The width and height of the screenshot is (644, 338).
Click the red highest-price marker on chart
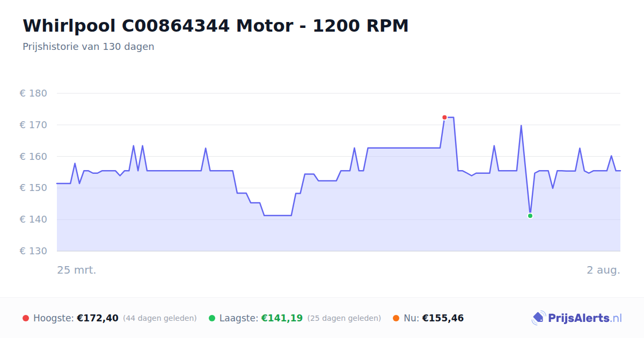coord(444,117)
